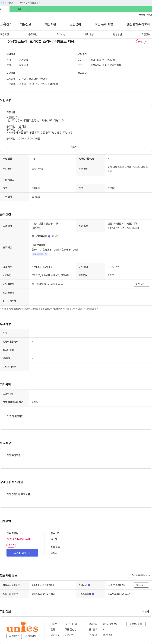The height and width of the screenshot is (644, 152).
Task: Jump to the 모집요강 section tab
Action: [x=4, y=35]
